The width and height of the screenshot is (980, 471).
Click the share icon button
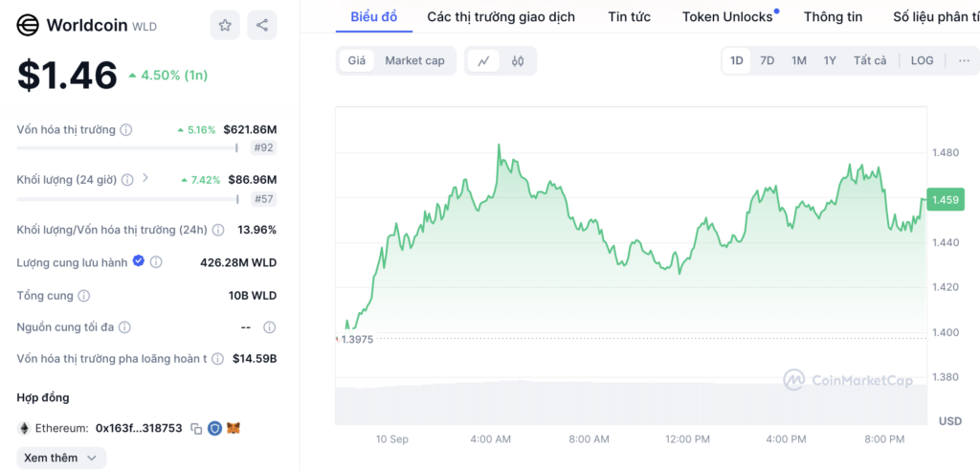pos(262,26)
